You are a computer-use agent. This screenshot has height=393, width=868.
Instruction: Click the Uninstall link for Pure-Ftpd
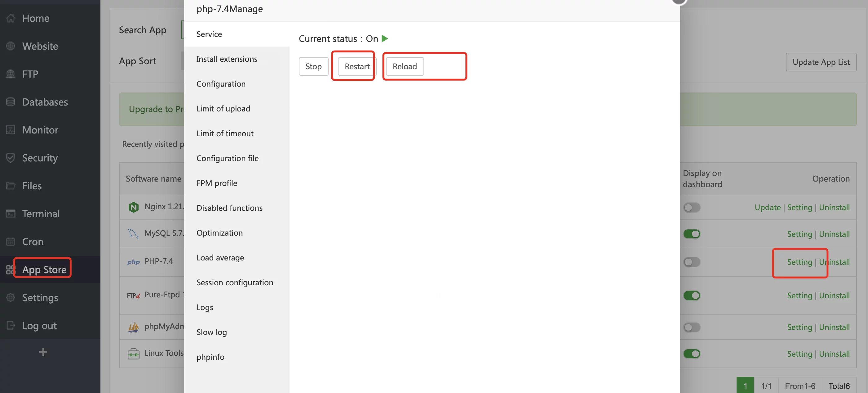click(x=834, y=296)
